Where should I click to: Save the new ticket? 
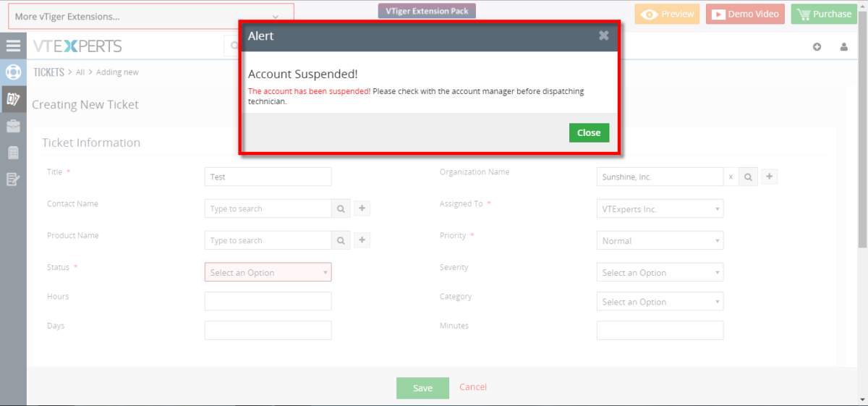click(422, 388)
